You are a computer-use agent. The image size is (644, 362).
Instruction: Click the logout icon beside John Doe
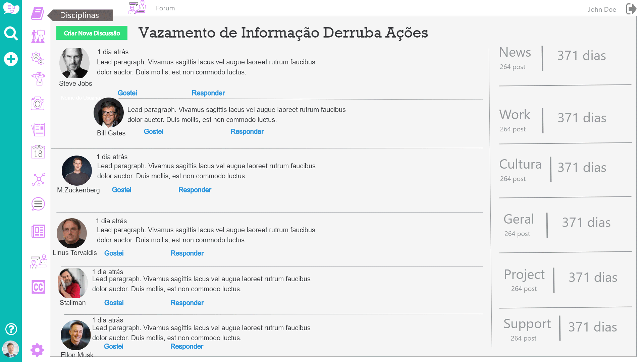coord(631,9)
